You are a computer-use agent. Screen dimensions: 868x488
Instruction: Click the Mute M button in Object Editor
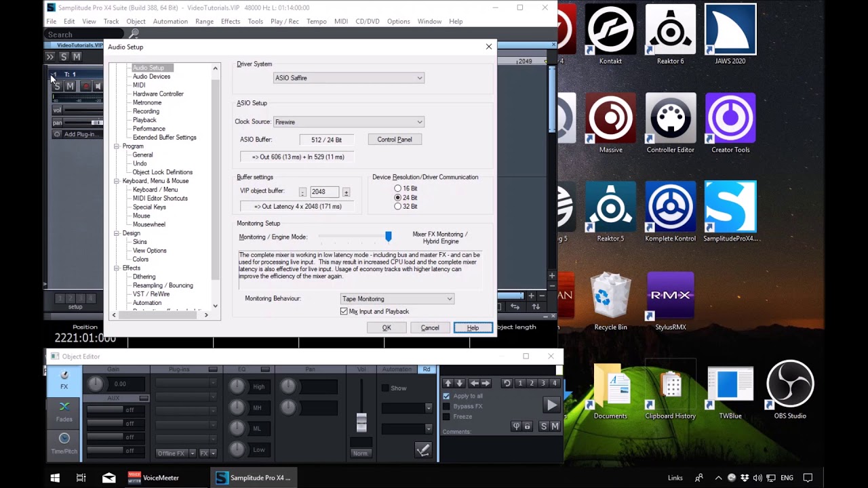[555, 426]
